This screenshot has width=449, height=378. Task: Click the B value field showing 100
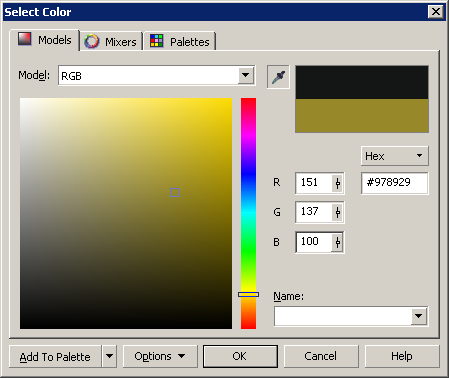(314, 242)
